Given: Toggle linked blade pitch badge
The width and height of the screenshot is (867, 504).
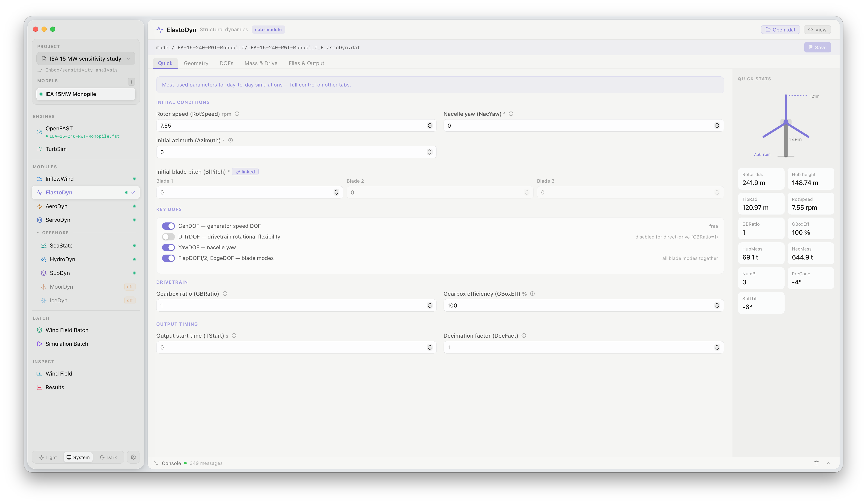Looking at the screenshot, I should click(x=245, y=172).
